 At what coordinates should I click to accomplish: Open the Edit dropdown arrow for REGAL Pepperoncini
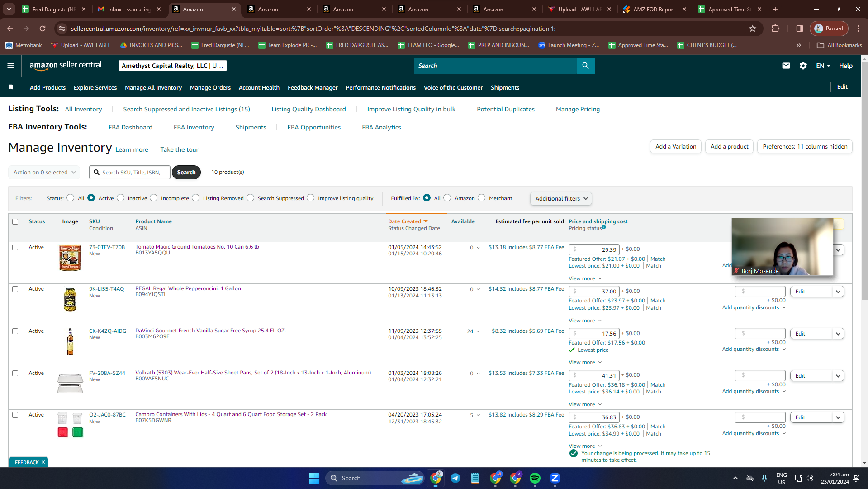839,292
